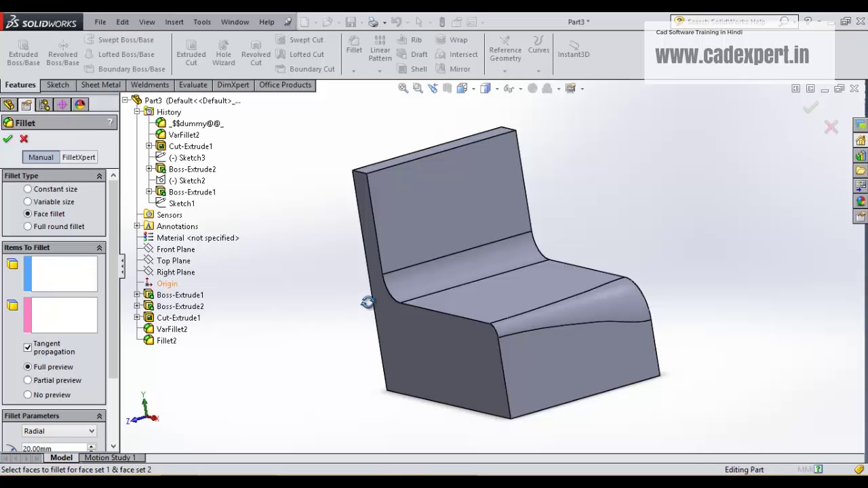Open the FeatureManager design tree tab

(8, 104)
